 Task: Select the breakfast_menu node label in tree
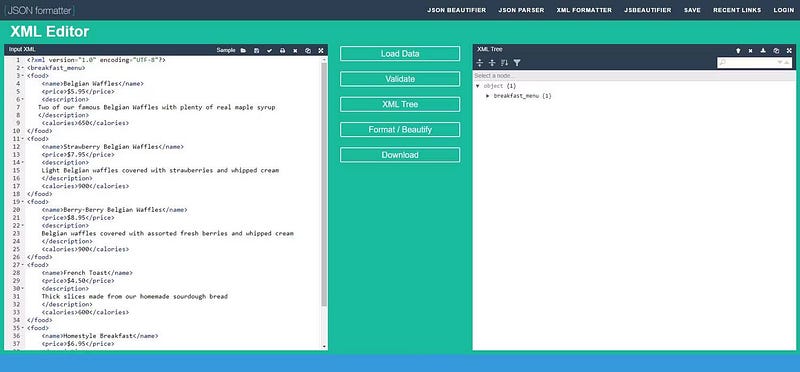(516, 96)
